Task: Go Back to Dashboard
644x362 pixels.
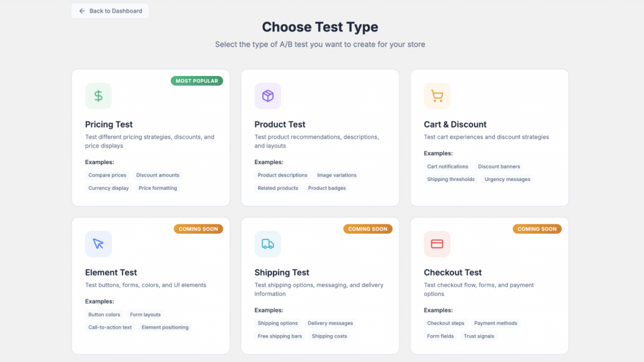Action: click(x=116, y=11)
